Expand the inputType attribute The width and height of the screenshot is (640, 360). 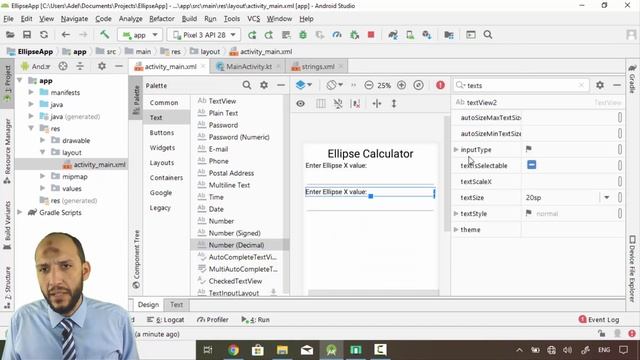click(x=456, y=149)
